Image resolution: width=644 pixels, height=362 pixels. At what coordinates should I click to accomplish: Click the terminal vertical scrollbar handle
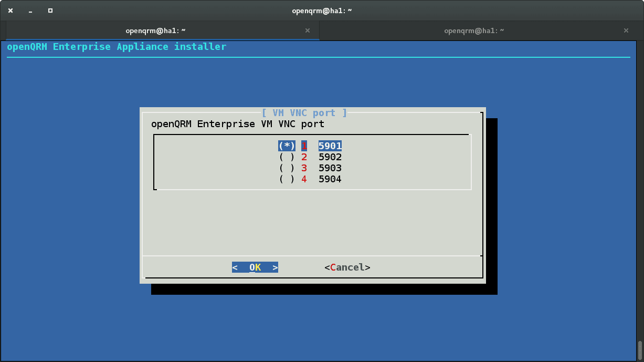(640, 350)
